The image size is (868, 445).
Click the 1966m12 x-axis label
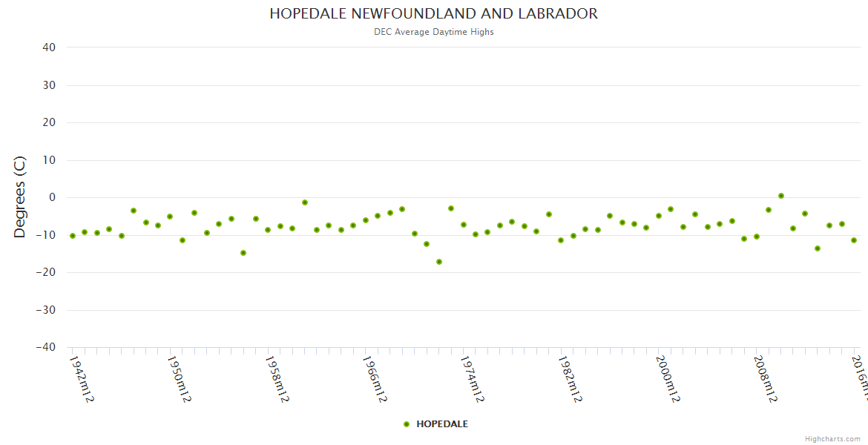pos(375,378)
